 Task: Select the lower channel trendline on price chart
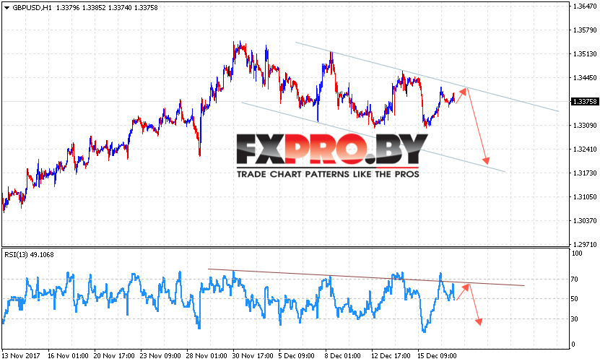point(373,137)
